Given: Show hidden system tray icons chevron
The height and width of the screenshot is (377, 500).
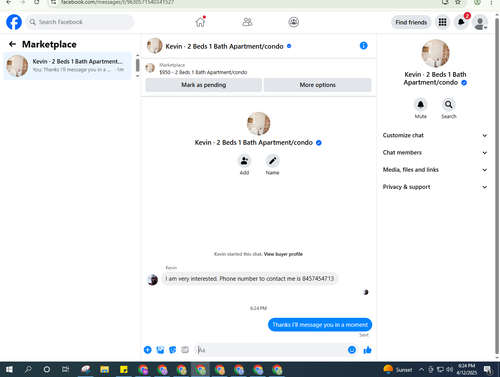Looking at the screenshot, I should 421,369.
